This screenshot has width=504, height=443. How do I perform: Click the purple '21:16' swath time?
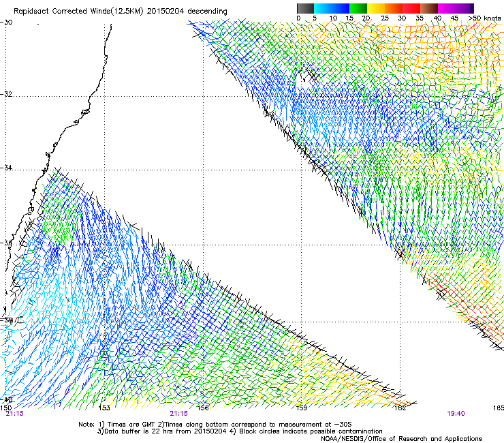(x=178, y=414)
